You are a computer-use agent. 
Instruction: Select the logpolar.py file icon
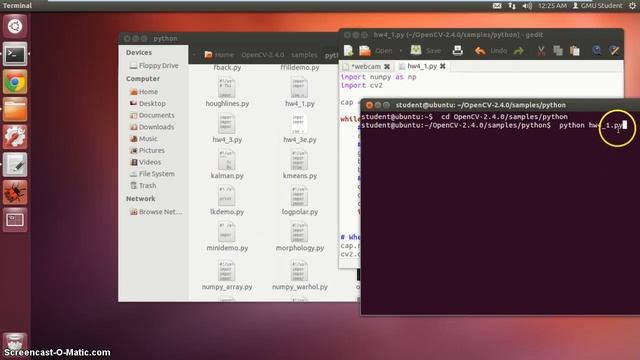300,196
